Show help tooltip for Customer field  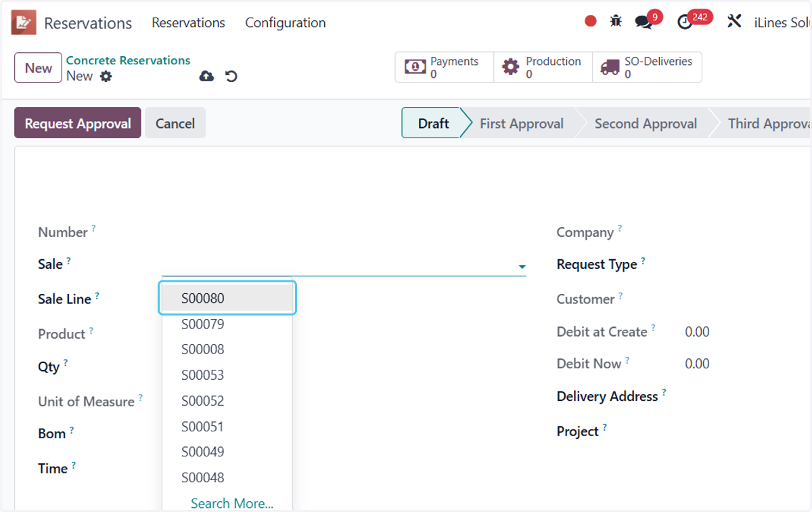coord(621,296)
